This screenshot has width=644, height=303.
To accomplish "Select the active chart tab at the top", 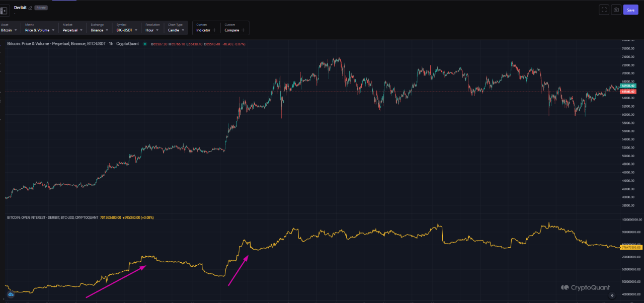I will 65,2.
